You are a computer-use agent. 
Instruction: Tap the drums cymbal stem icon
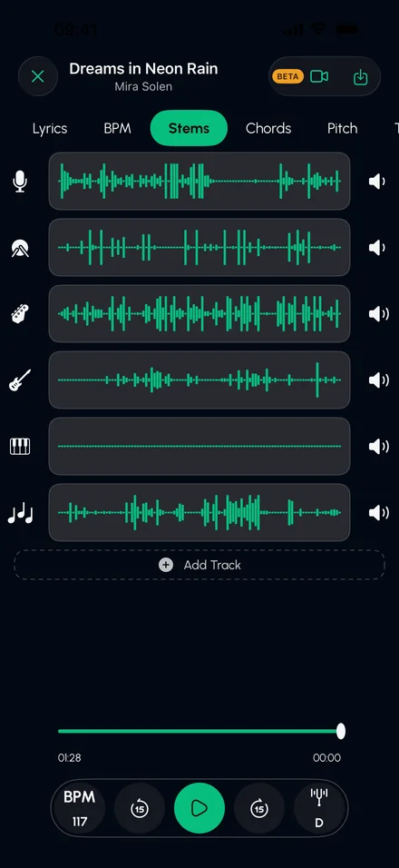click(x=20, y=248)
